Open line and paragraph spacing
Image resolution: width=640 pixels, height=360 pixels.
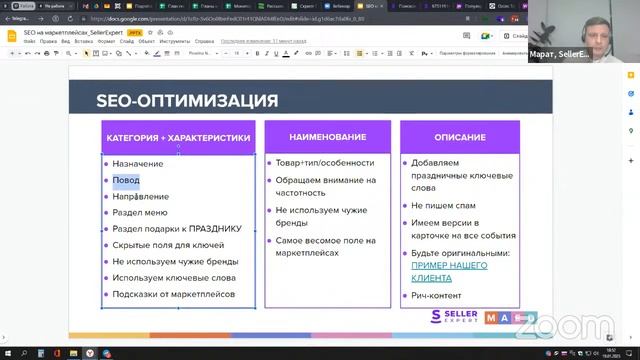click(x=347, y=53)
